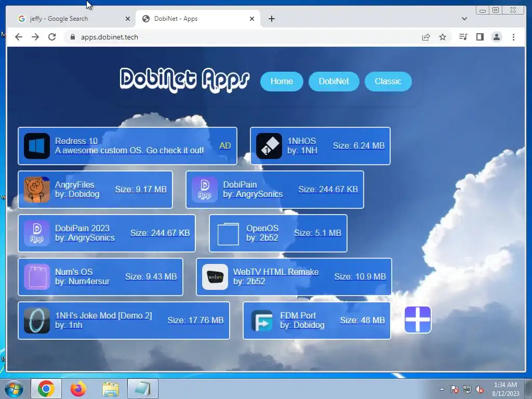The height and width of the screenshot is (399, 532).
Task: Open the media control playlist icon
Action: tap(463, 37)
